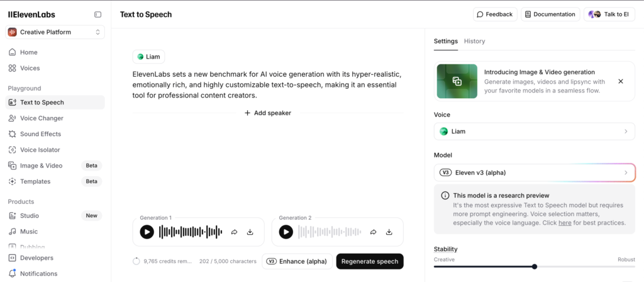Go to Home in the sidebar

[55, 52]
